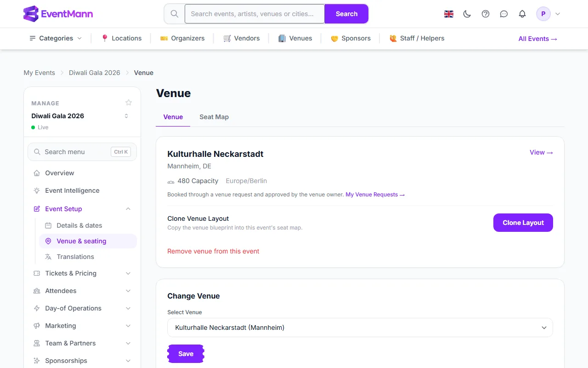
Task: Open the profile dropdown chevron
Action: (558, 14)
